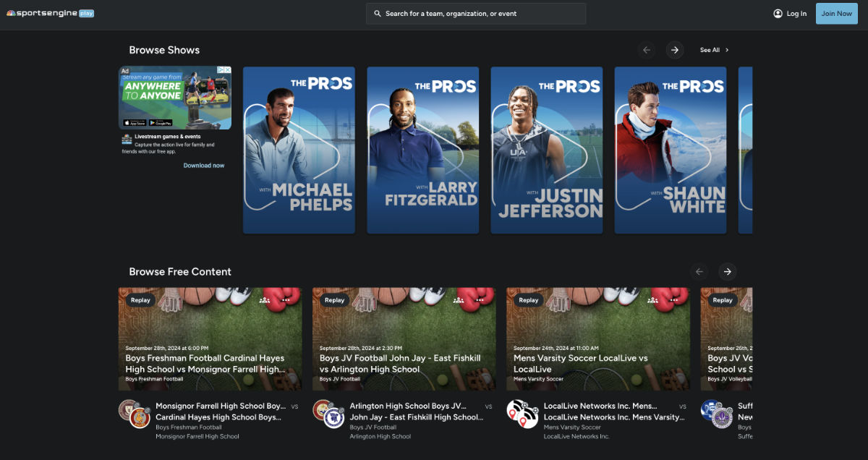
Task: Click September 28th, 2024 at 6:00 PM timestamp
Action: 167,349
